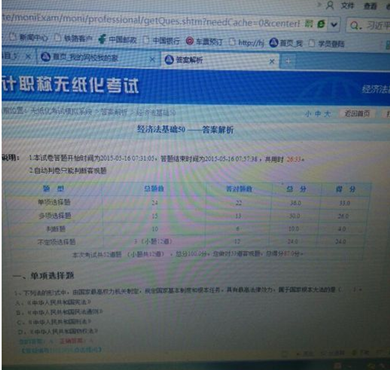
Task: Set font size to 中
Action: [317, 114]
